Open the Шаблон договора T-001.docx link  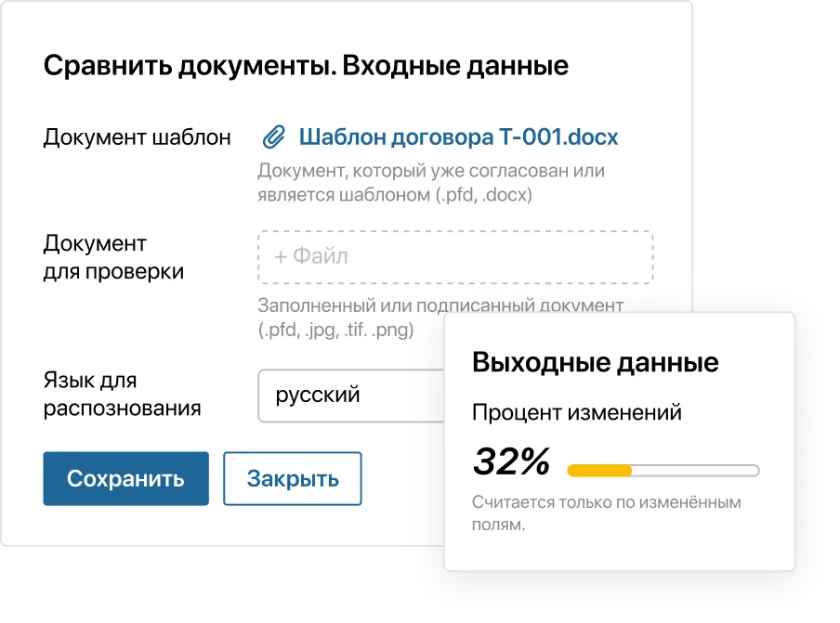(x=458, y=138)
